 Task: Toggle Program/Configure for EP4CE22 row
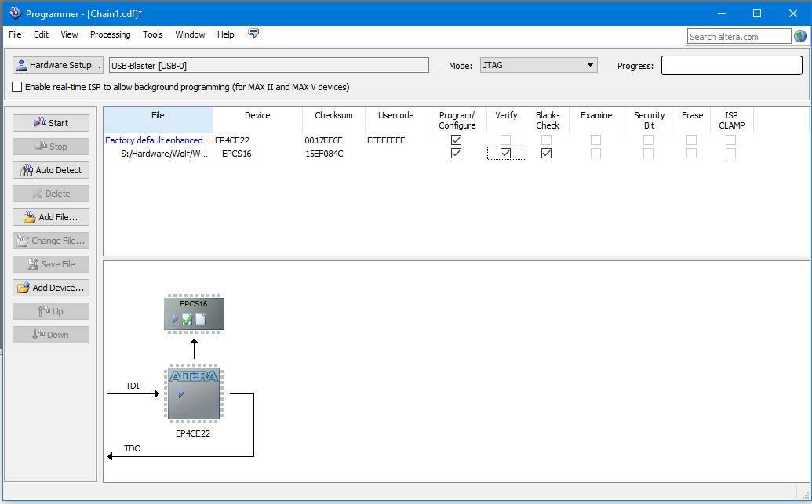tap(457, 140)
